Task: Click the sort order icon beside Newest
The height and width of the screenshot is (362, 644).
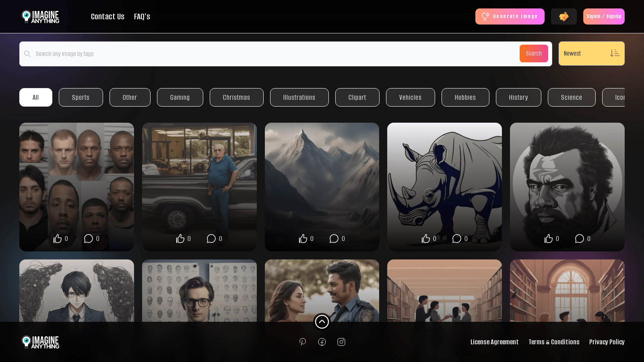Action: tap(615, 53)
